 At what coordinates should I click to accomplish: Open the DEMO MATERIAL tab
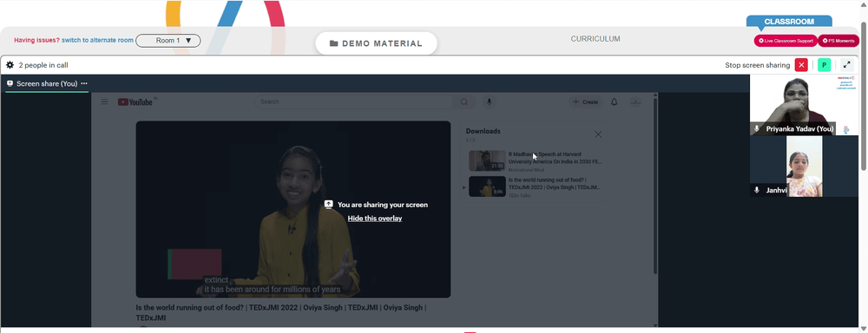pyautogui.click(x=377, y=43)
